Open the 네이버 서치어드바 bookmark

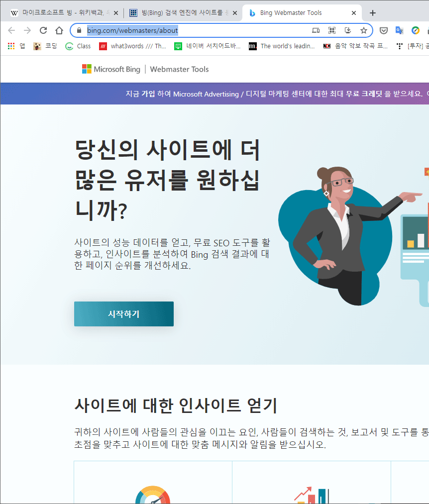point(208,46)
